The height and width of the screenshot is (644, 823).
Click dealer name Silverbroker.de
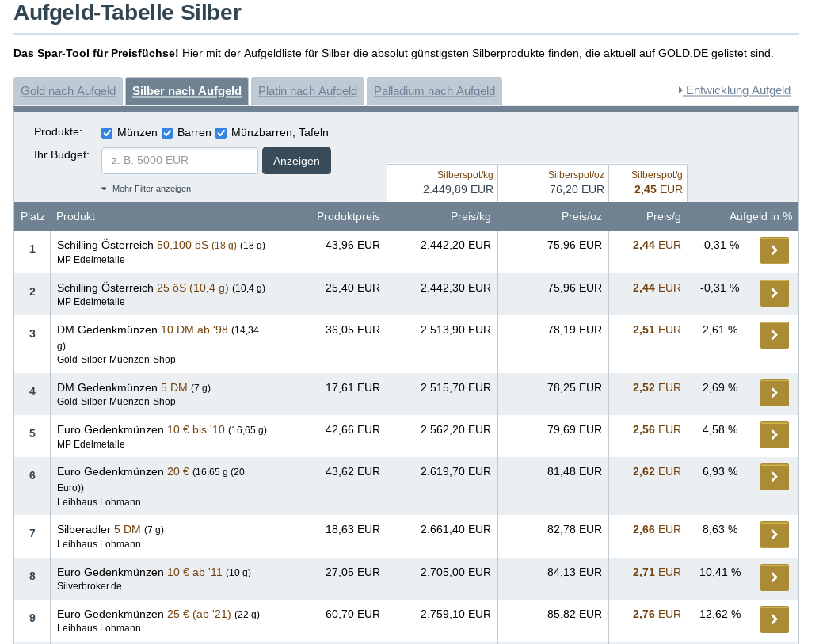point(90,585)
